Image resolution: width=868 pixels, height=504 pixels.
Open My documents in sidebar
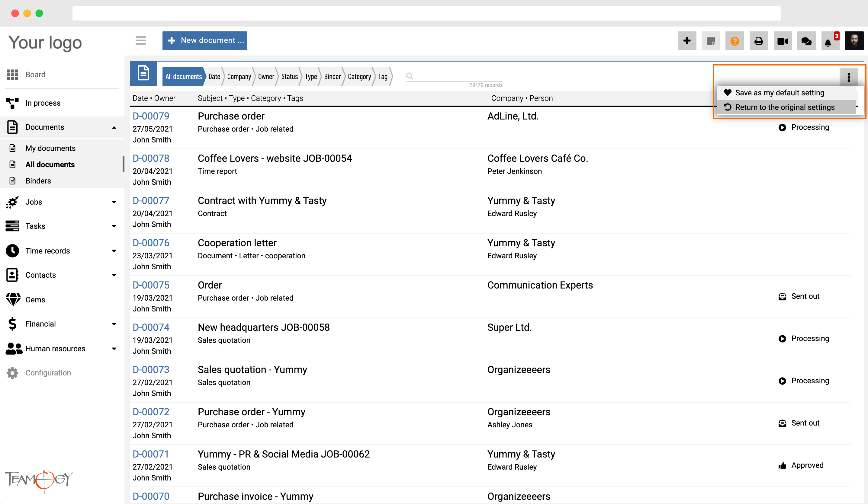coord(50,148)
